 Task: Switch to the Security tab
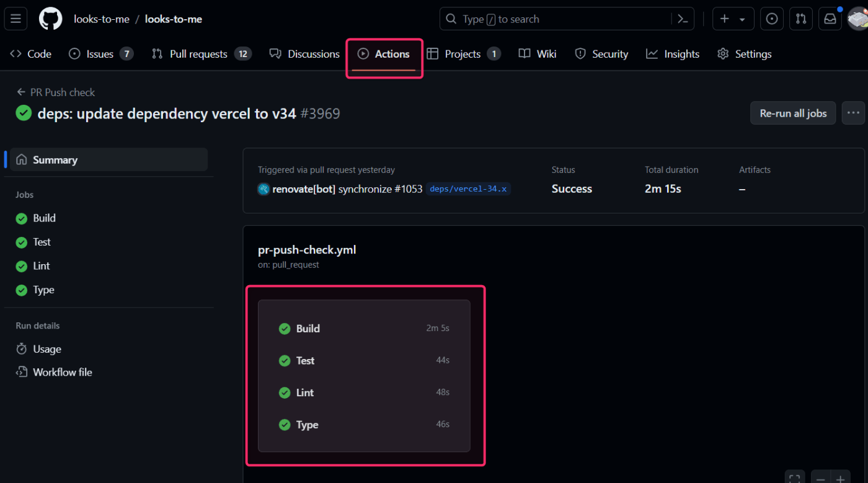tap(601, 54)
